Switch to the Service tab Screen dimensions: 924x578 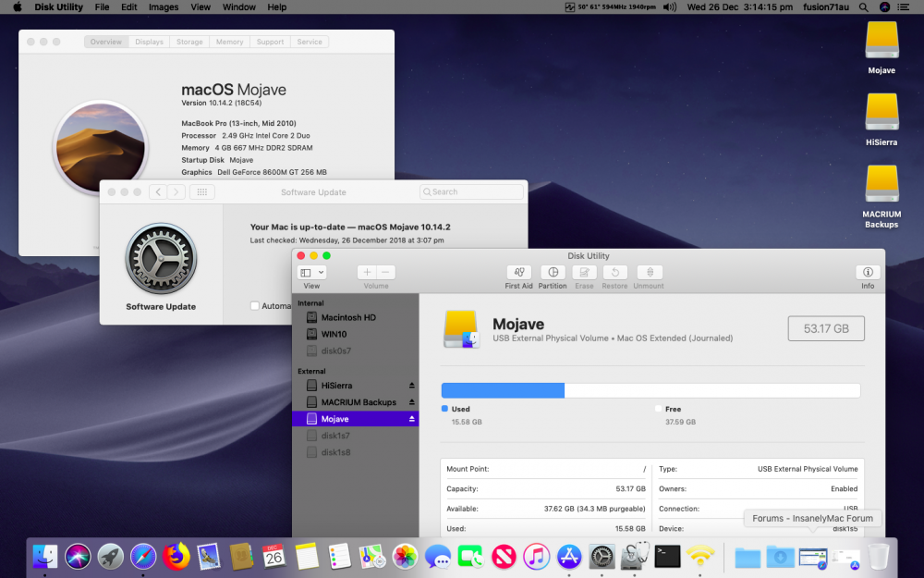(310, 42)
